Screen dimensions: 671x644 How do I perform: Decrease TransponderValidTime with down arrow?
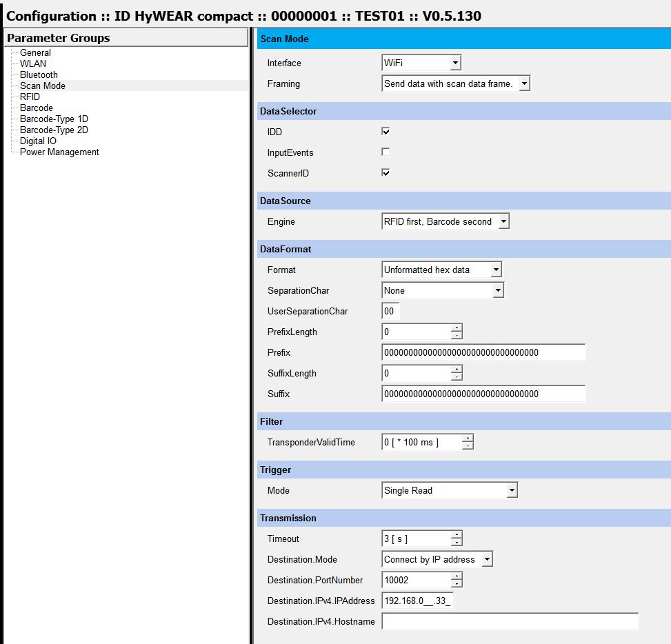tap(468, 446)
